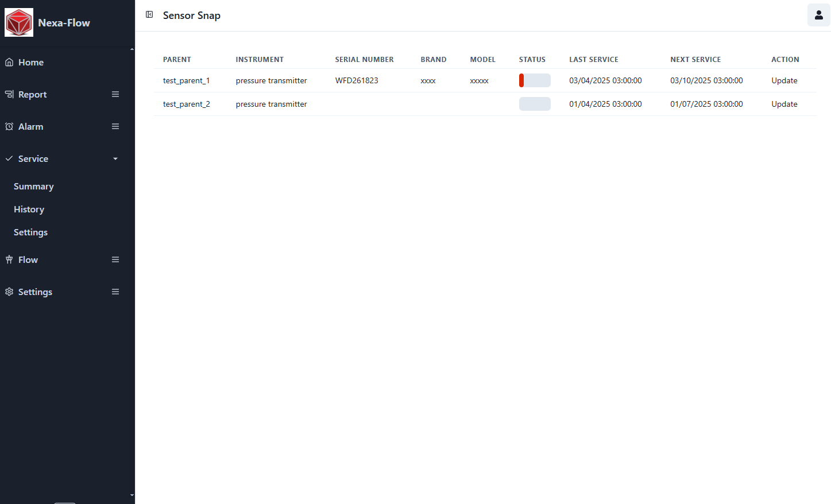Update the test_parent_1 sensor
This screenshot has width=831, height=504.
(784, 80)
